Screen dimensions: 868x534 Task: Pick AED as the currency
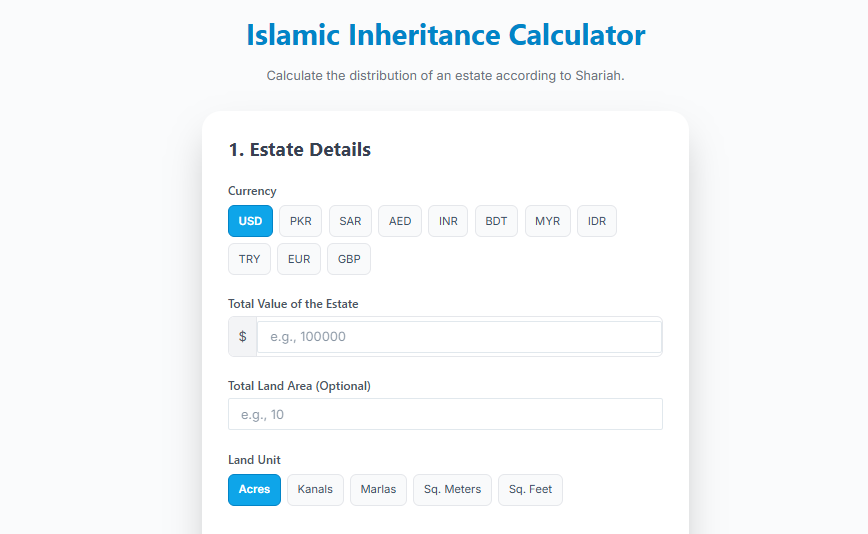click(400, 221)
